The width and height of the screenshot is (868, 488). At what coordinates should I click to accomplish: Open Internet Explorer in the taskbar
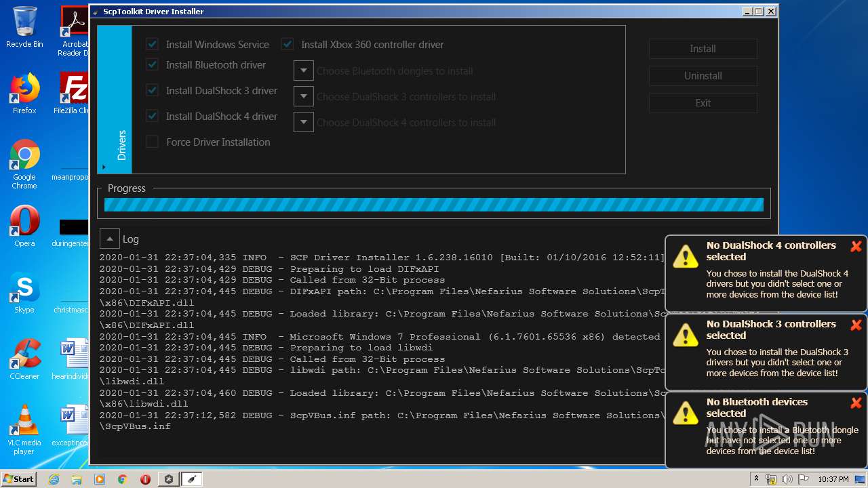pyautogui.click(x=54, y=479)
